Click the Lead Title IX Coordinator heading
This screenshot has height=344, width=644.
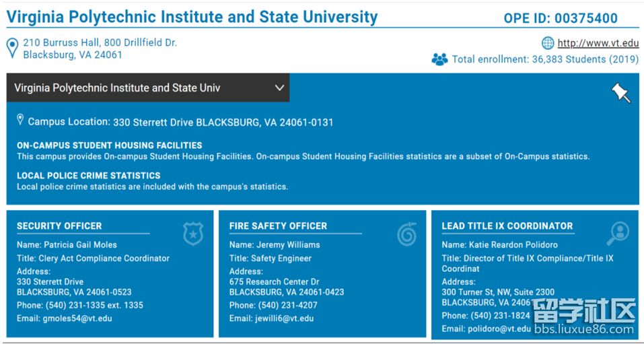pos(507,226)
